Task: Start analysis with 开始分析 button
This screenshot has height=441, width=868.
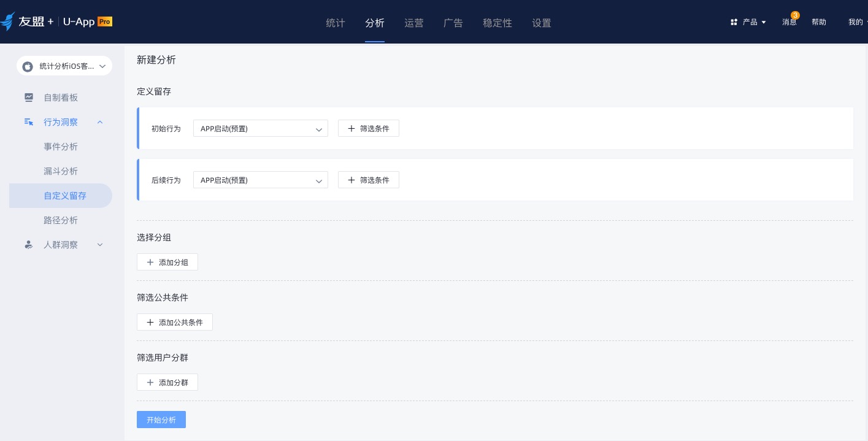Action: (x=161, y=420)
